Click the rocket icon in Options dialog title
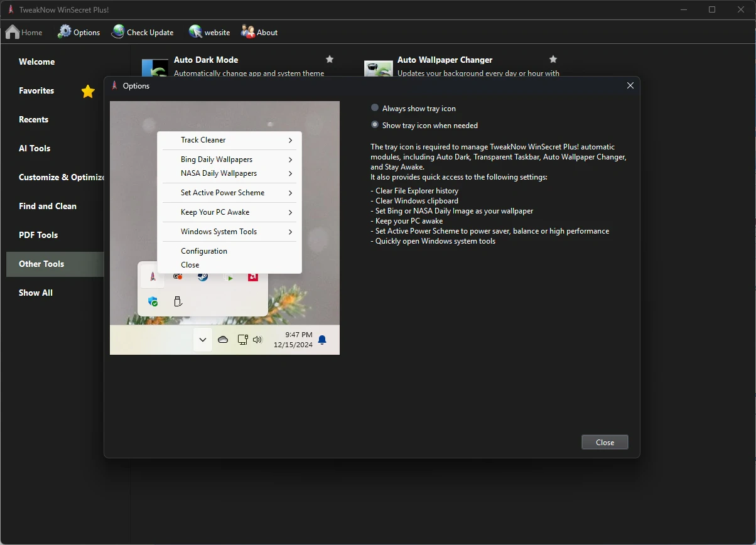756x545 pixels. [115, 86]
